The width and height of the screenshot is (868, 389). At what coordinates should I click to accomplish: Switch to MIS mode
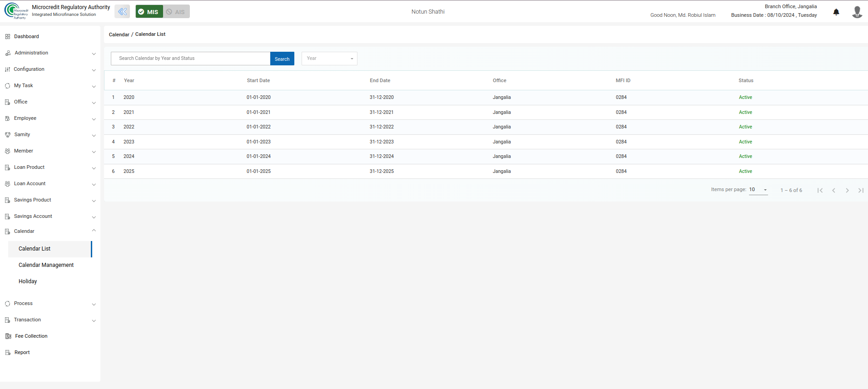(x=149, y=11)
